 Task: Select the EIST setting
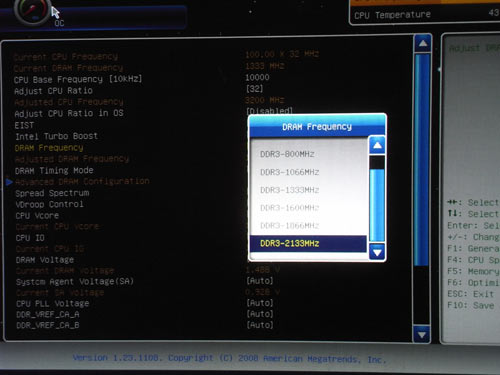[x=24, y=125]
